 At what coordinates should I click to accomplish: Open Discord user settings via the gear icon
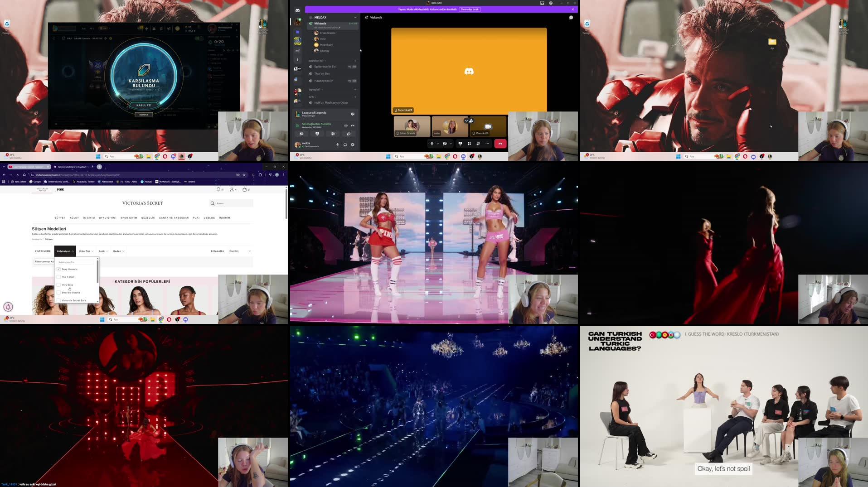(353, 145)
